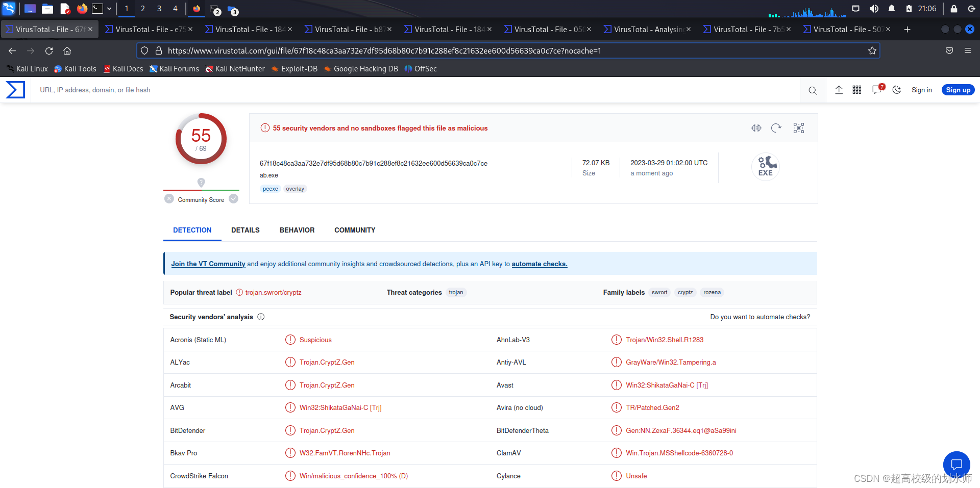Click the automate checks link
Image resolution: width=980 pixels, height=488 pixels.
(540, 264)
